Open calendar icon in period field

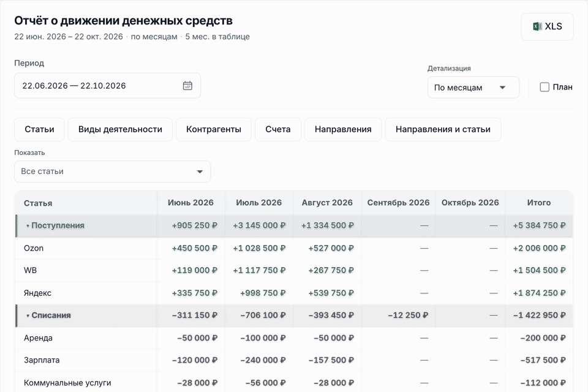click(x=187, y=86)
